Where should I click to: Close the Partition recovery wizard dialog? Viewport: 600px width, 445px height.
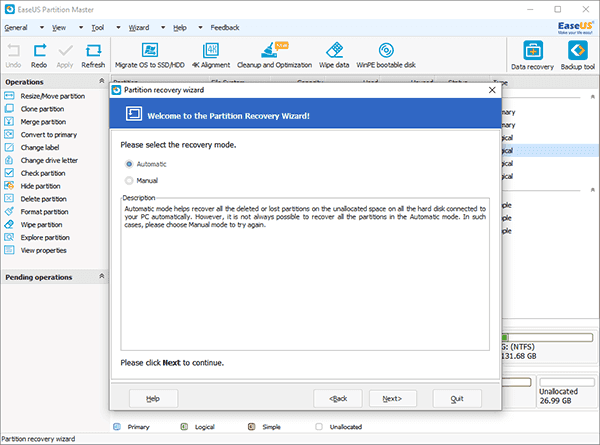(x=492, y=90)
